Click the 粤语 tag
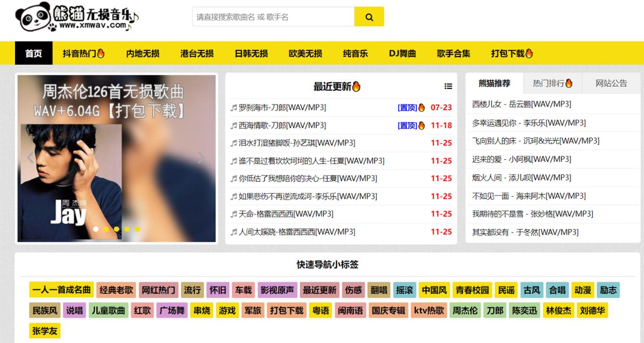Viewport: 644px width, 343px height. coord(320,311)
